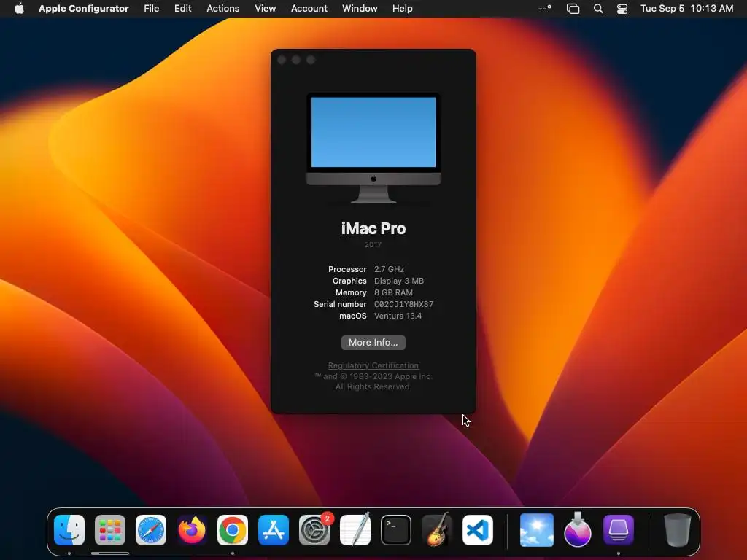Open the Edit menu
The height and width of the screenshot is (560, 747).
(x=182, y=8)
